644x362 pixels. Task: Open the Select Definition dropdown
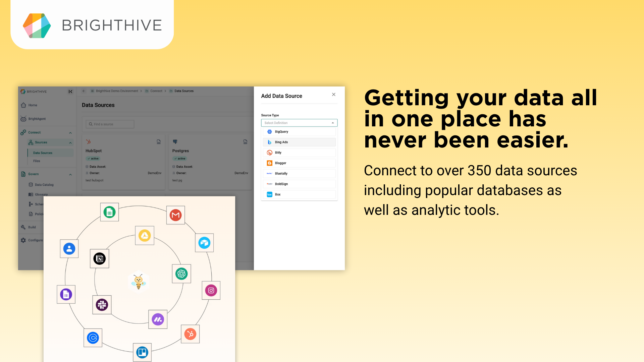click(299, 123)
